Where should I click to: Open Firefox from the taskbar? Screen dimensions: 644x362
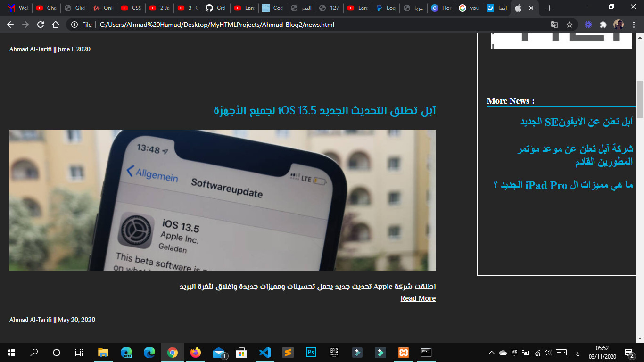tap(195, 353)
